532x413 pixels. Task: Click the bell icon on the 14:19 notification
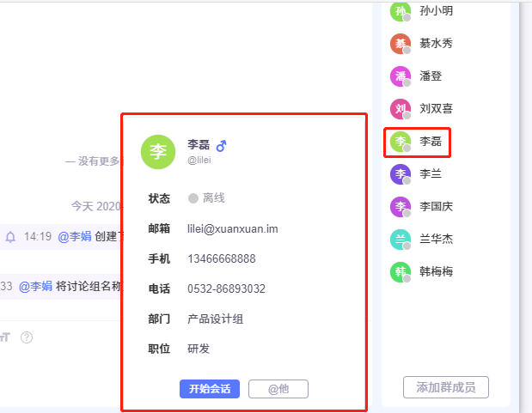(x=11, y=236)
